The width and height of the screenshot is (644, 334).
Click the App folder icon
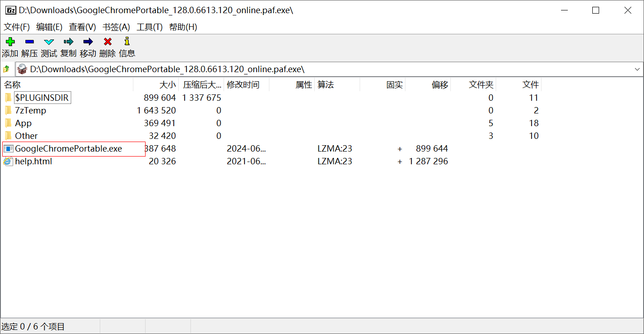(x=8, y=123)
